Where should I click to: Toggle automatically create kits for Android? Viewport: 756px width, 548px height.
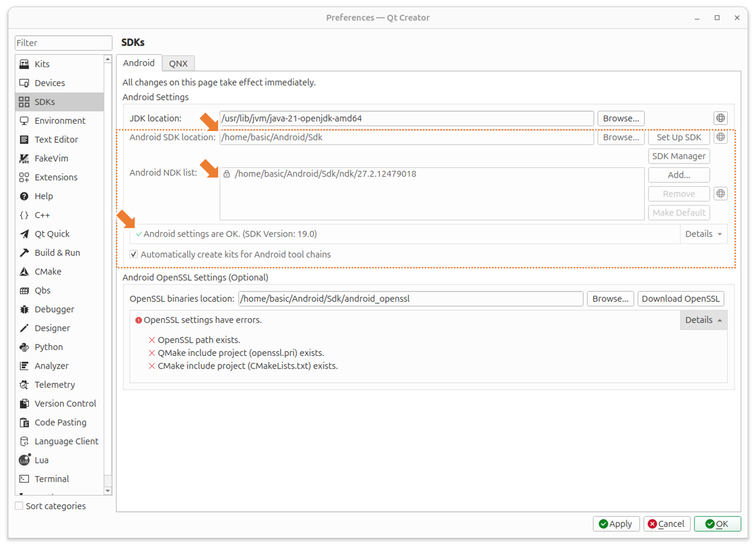tap(133, 254)
